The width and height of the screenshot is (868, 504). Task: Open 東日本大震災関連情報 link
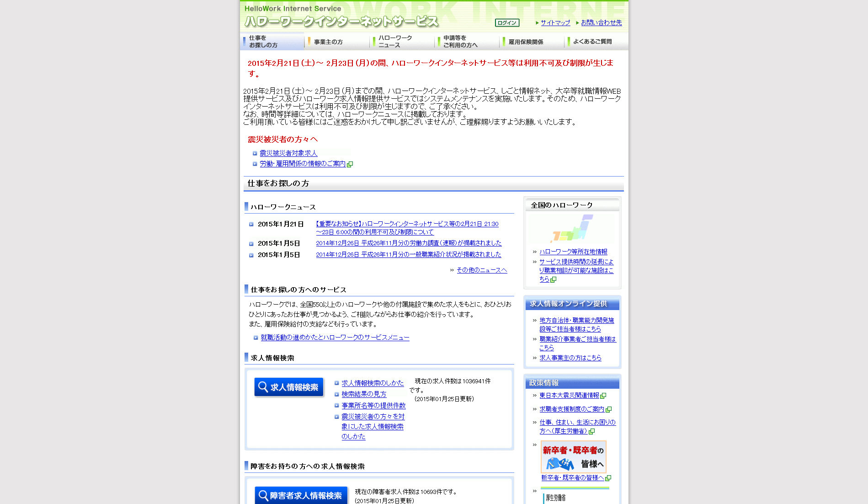569,396
